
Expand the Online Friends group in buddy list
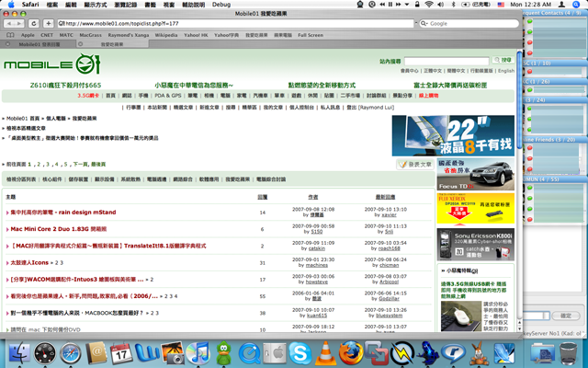tap(554, 140)
